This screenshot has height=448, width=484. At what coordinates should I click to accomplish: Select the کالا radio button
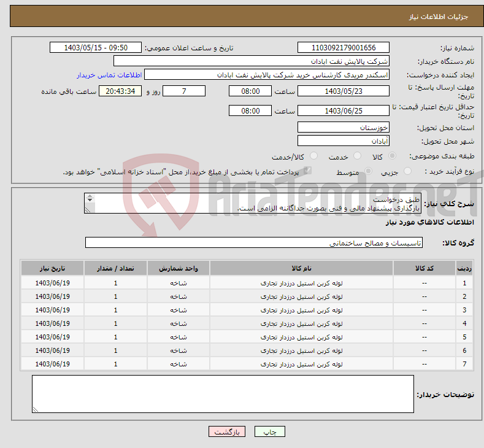pos(392,156)
